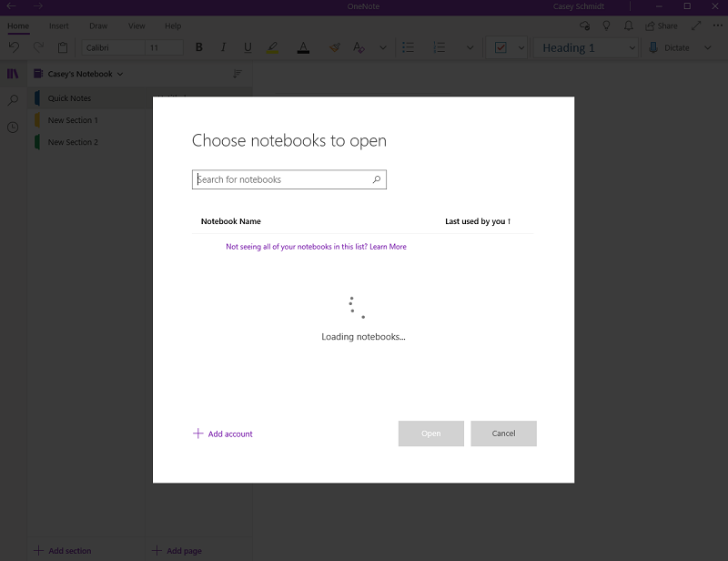Screen dimensions: 728x561
Task: Open the notebooks navigation icon in sidebar
Action: pos(13,74)
